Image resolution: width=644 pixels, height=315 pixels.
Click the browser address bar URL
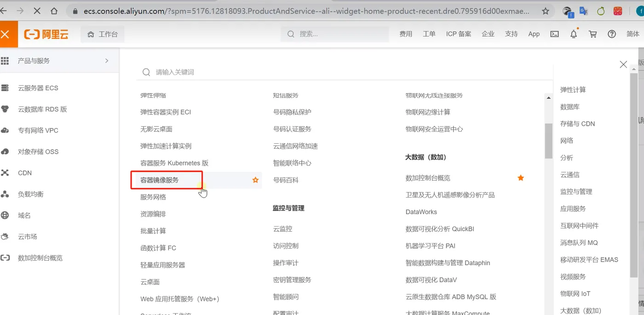point(306,11)
